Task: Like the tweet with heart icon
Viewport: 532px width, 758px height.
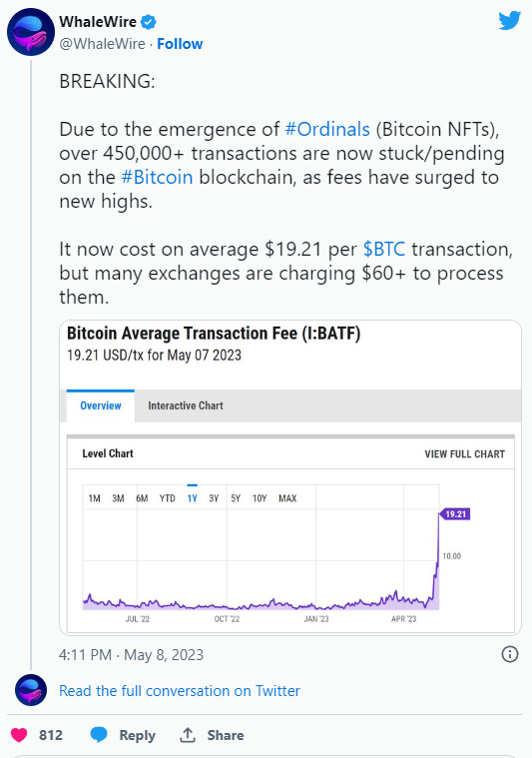Action: [19, 735]
